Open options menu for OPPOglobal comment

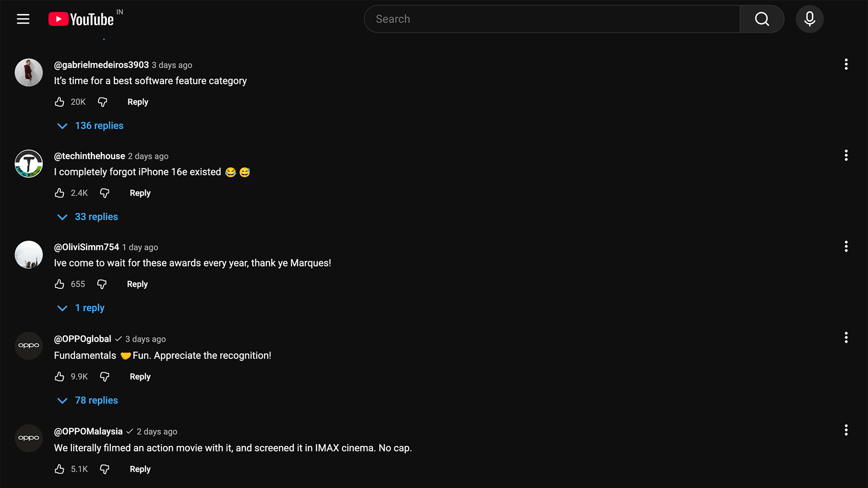(x=846, y=338)
